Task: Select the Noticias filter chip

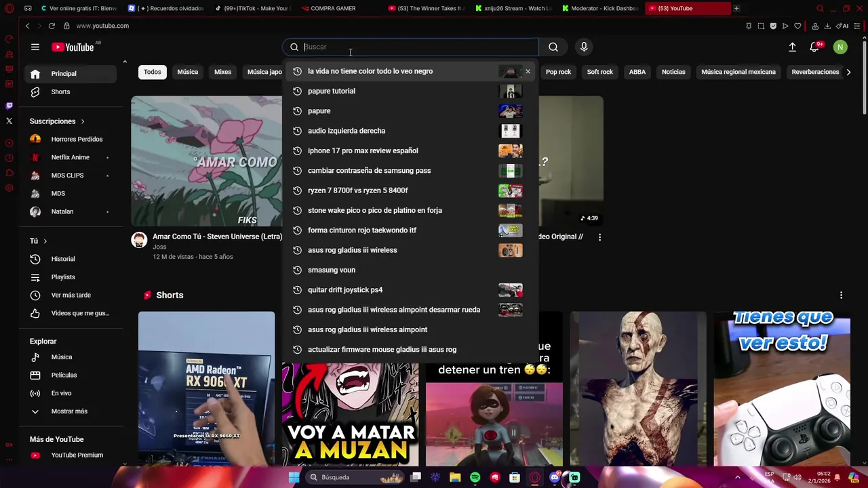Action: click(673, 72)
